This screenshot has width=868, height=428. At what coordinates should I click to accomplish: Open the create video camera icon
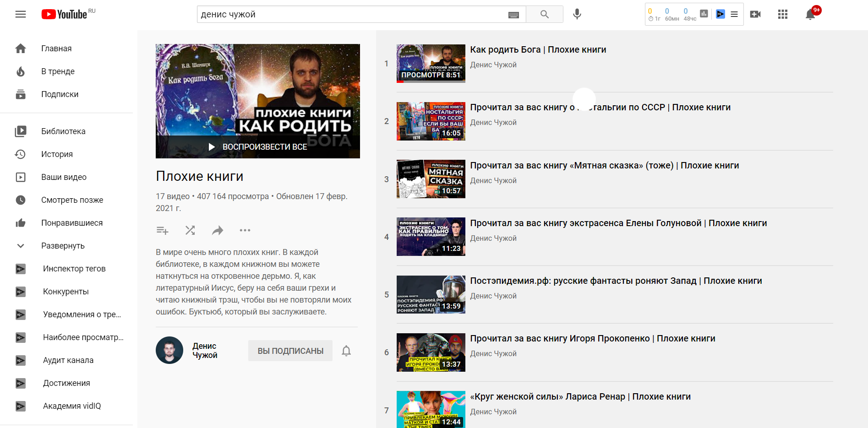click(755, 14)
